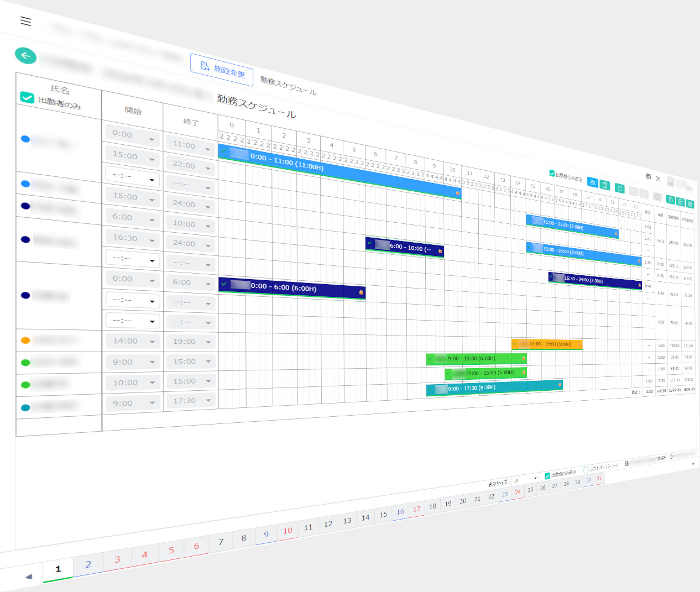The width and height of the screenshot is (700, 592).
Task: Click the orange staff color dot
Action: [25, 340]
